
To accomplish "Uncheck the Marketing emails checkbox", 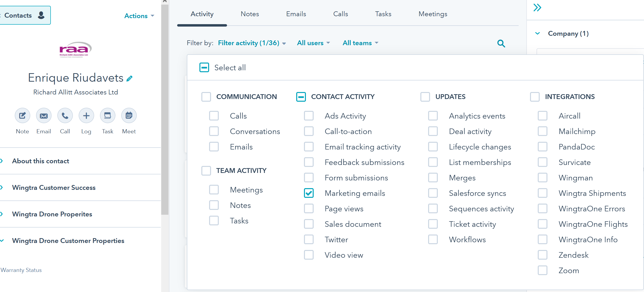I will [x=309, y=193].
